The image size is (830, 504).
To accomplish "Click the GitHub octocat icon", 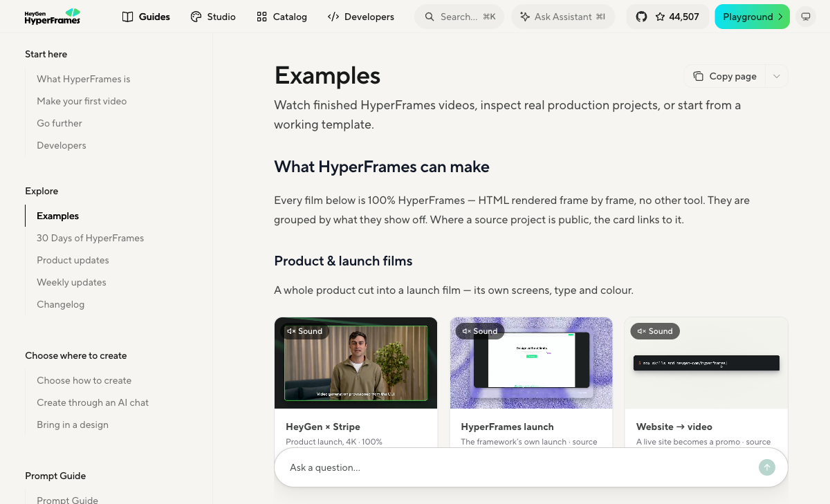I will (641, 17).
